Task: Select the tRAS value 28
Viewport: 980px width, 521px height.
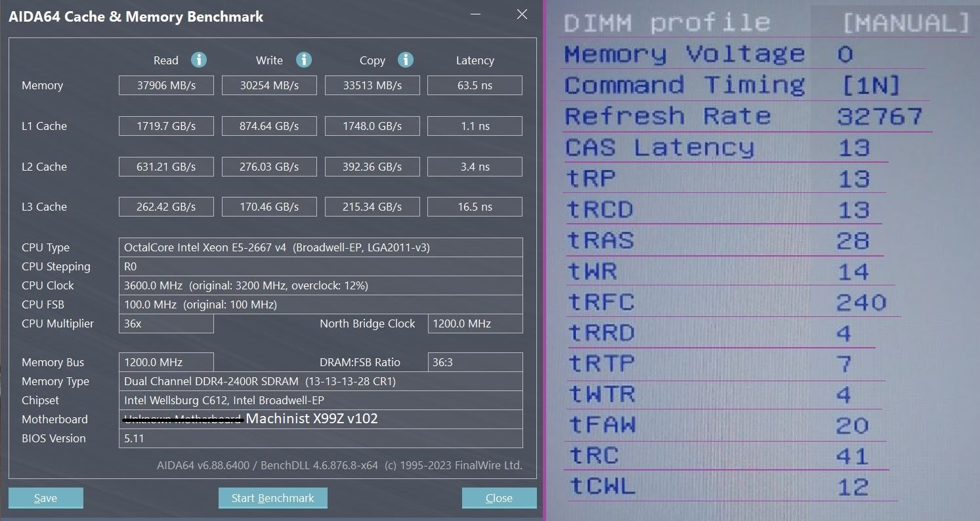Action: pos(853,241)
